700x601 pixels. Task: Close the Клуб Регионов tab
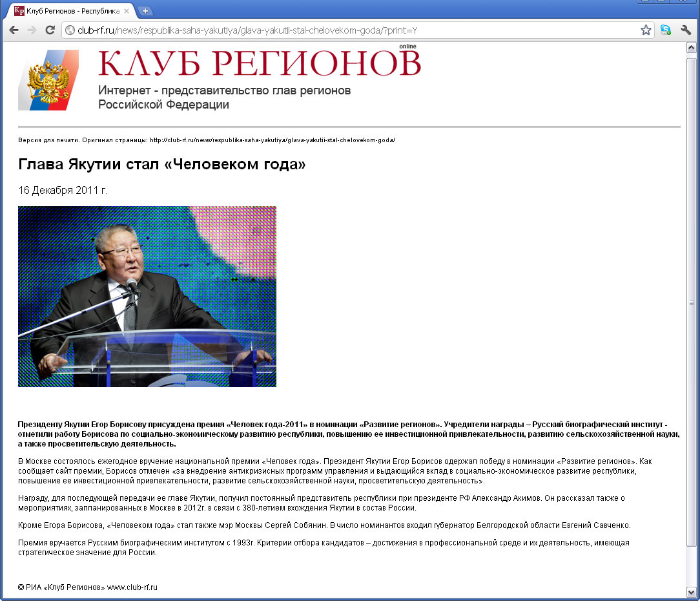(x=127, y=11)
